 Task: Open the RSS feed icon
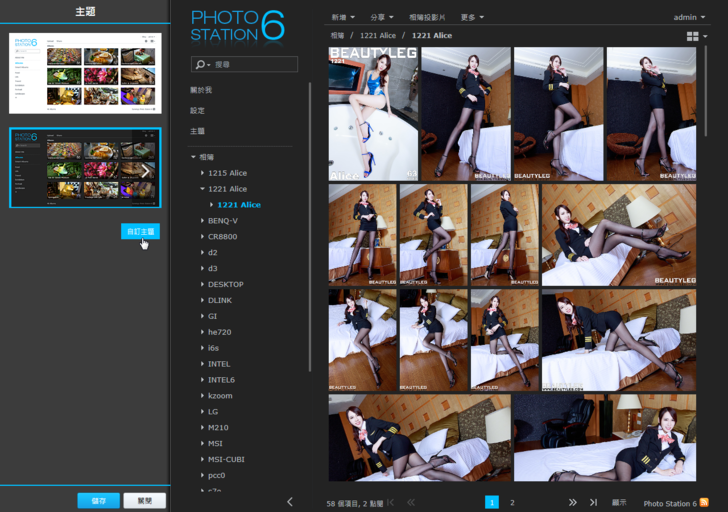coord(704,502)
